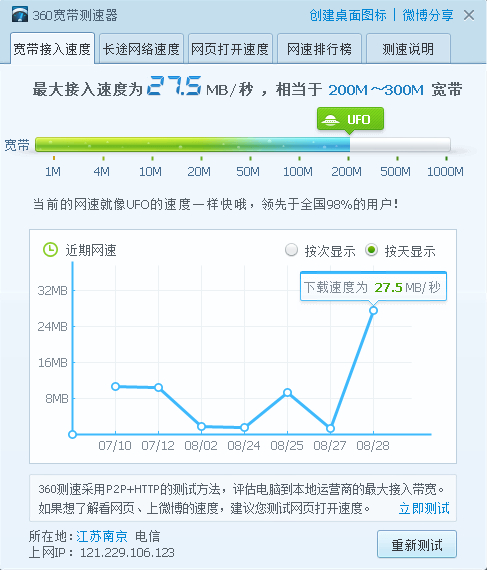
Task: Click the 08/25 data point on chart
Action: coord(287,392)
